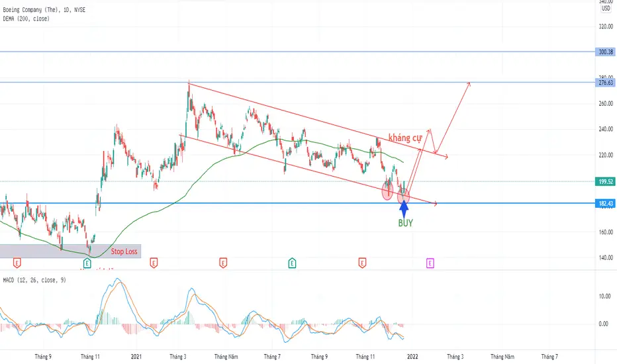Viewport: 617px width, 364px height.
Task: Select the current price 199.52 label
Action: coord(606,181)
